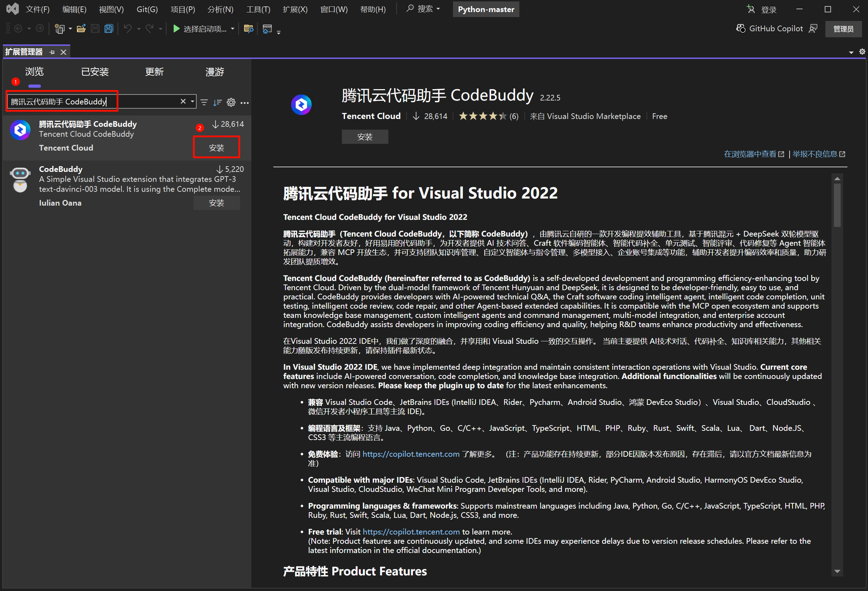Expand the search box history dropdown
868x591 pixels.
click(x=192, y=102)
